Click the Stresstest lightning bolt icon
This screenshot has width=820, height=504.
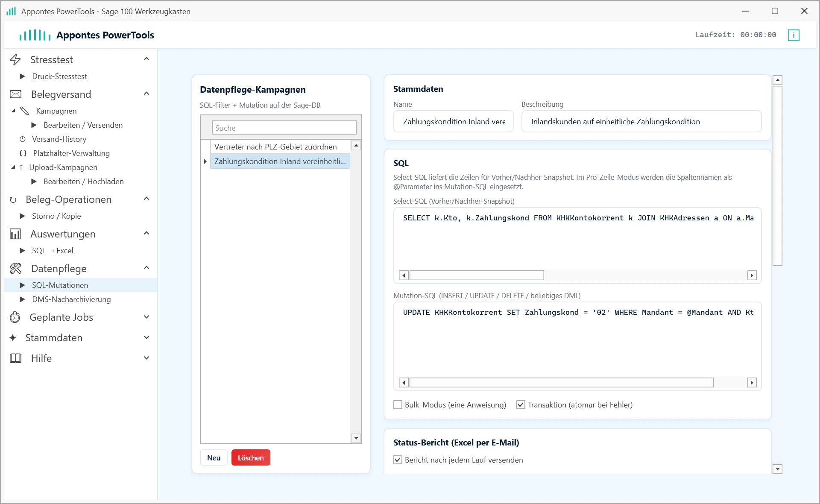tap(15, 59)
